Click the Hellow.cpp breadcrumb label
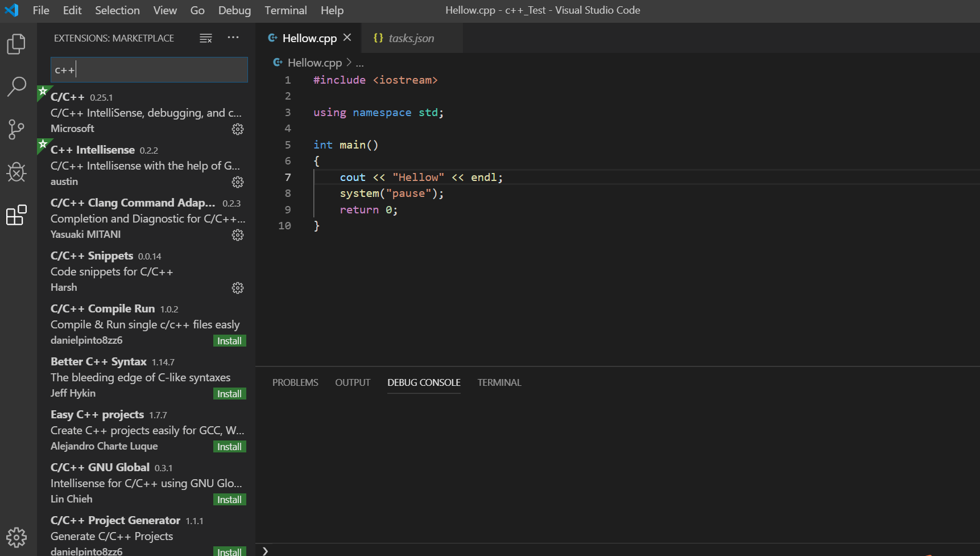980x556 pixels. click(x=315, y=63)
